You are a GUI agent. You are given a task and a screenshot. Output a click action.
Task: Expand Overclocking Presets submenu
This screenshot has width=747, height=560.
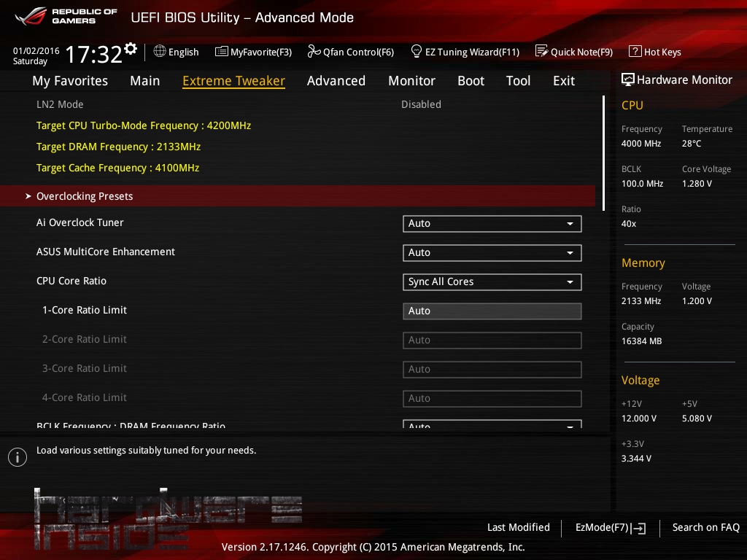[85, 196]
